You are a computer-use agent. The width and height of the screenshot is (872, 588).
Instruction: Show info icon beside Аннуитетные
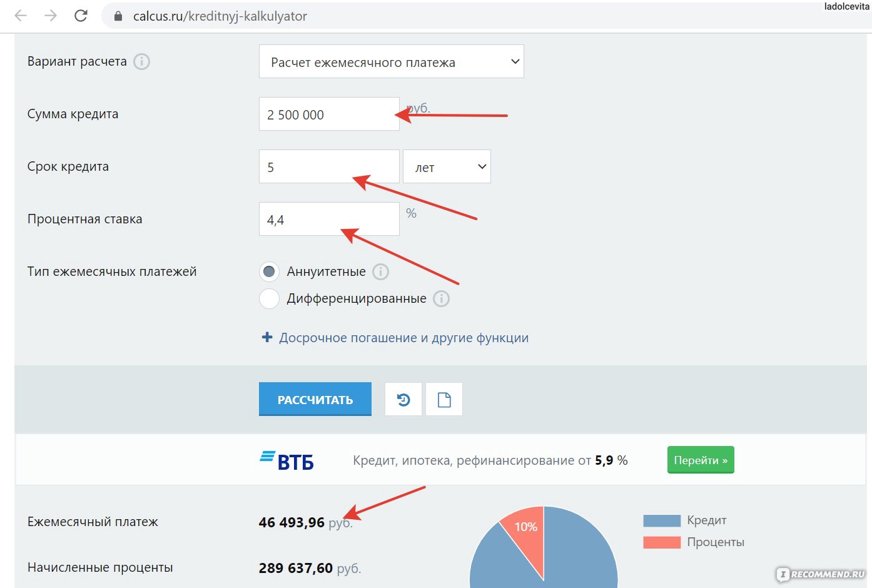click(380, 271)
